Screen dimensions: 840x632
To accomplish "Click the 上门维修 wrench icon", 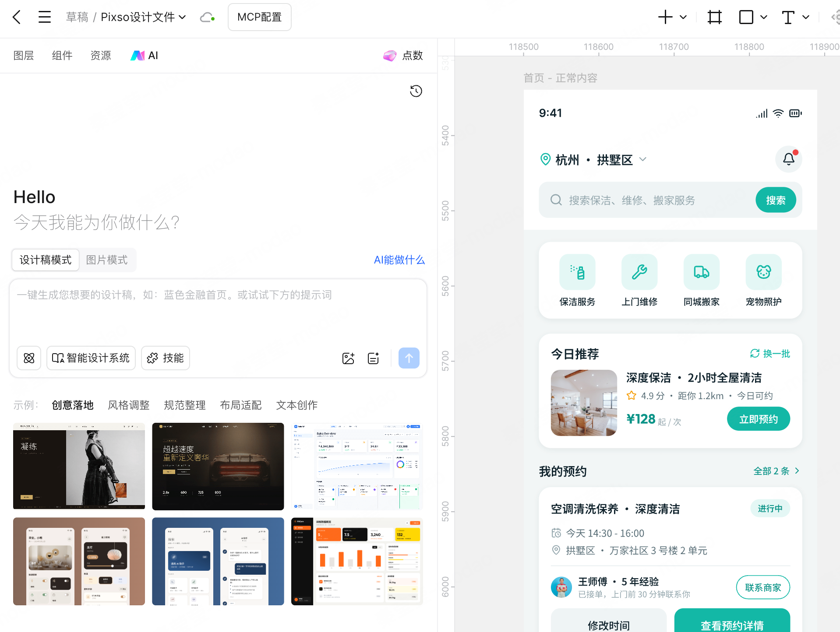I will (639, 272).
